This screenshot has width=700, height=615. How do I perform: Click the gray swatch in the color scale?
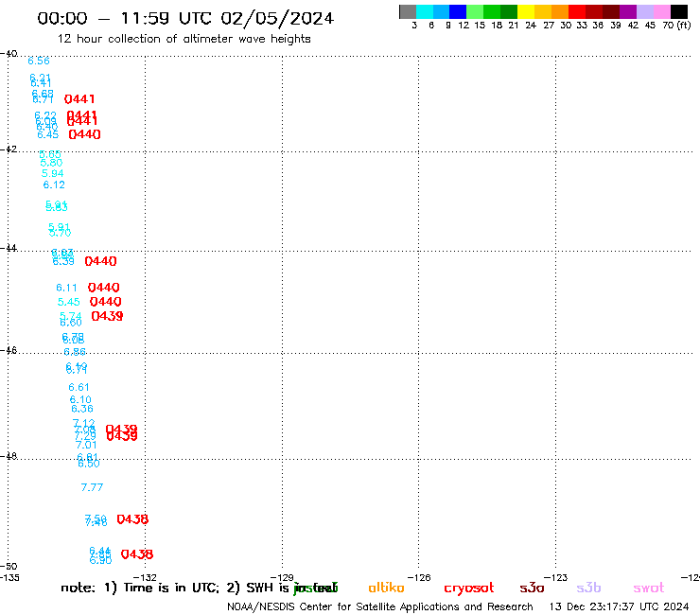[408, 11]
